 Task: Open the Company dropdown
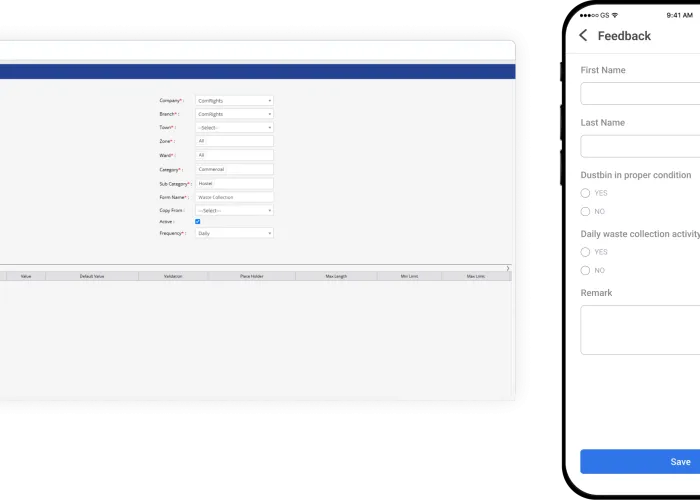pos(234,101)
